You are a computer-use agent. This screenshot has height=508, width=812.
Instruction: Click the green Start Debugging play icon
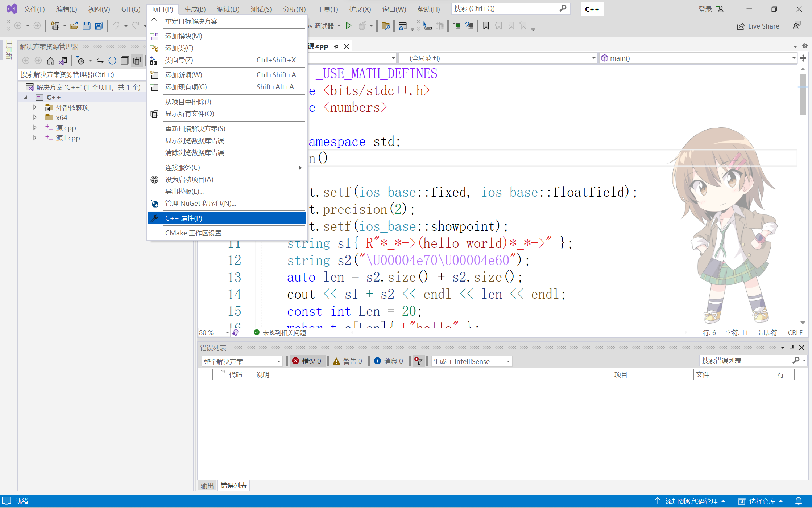pos(348,26)
